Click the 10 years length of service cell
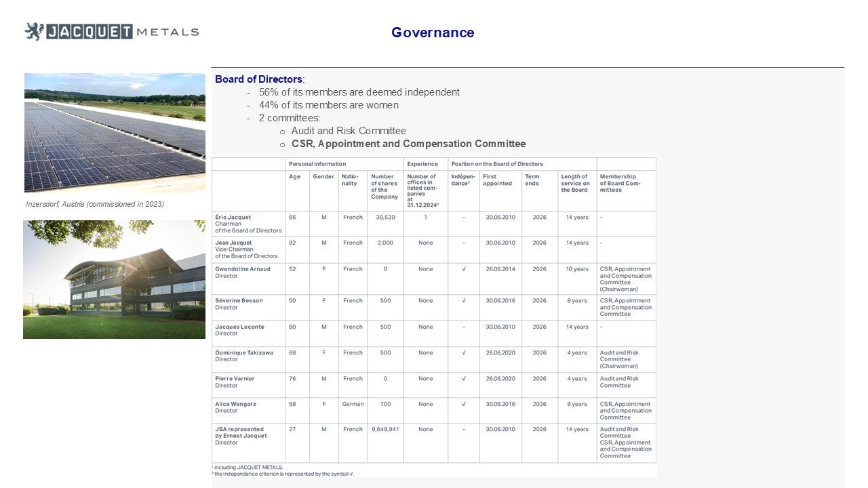 577,269
